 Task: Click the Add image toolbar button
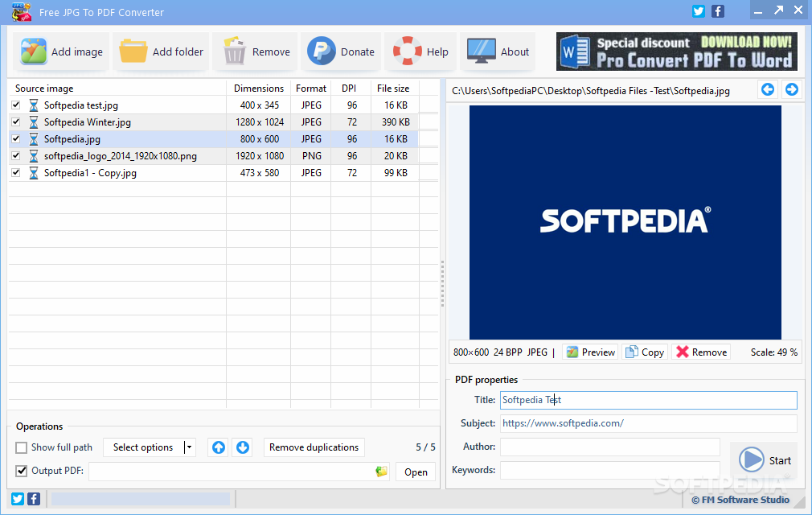tap(62, 51)
